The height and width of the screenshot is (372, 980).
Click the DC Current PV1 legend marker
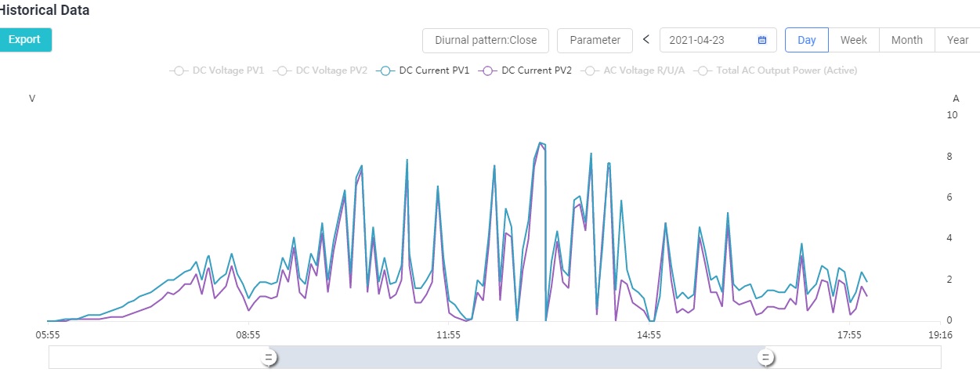(385, 70)
